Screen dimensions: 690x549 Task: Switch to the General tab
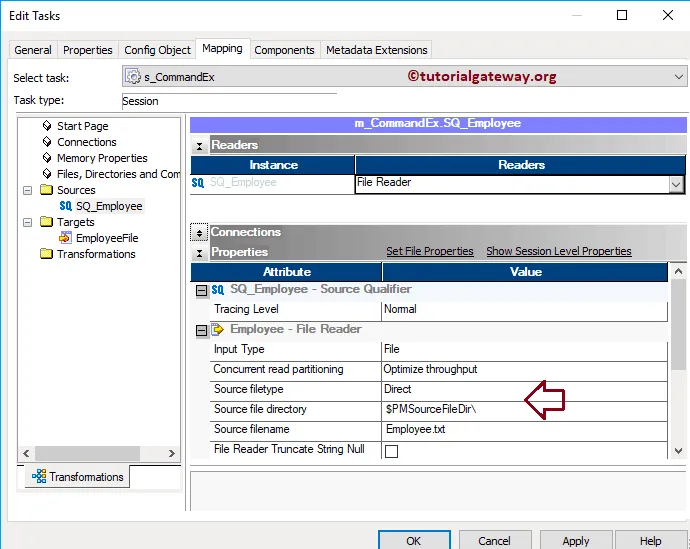click(33, 50)
